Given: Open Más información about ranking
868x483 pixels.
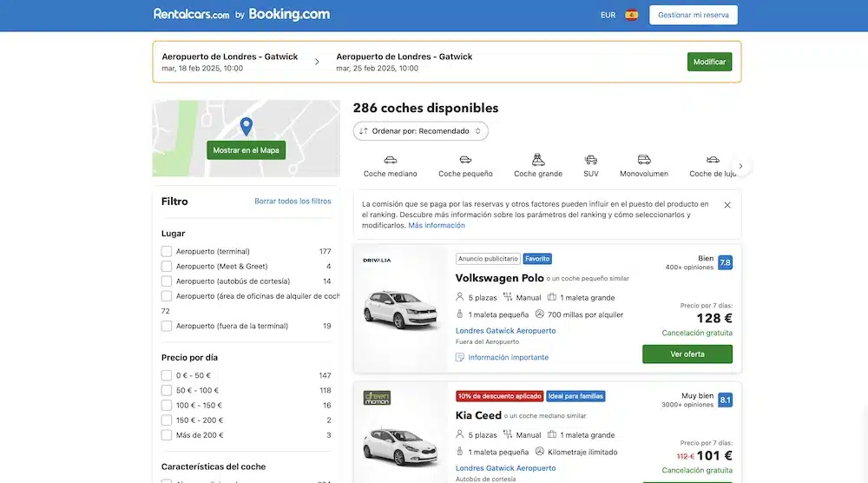Looking at the screenshot, I should coord(437,226).
